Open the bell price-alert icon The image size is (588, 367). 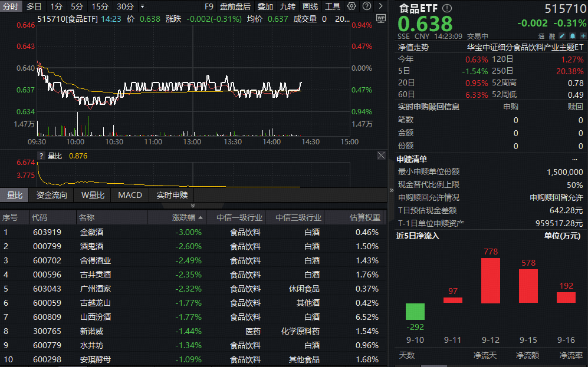pyautogui.click(x=573, y=37)
